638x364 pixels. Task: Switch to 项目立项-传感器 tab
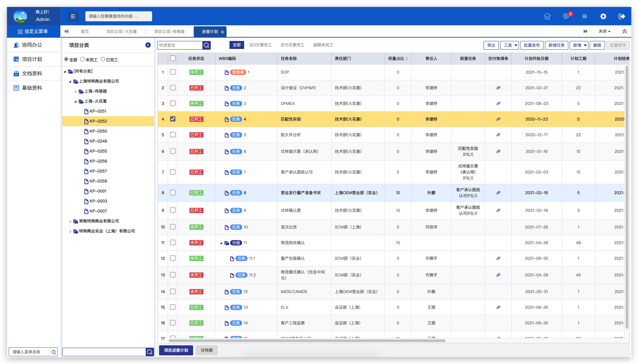coord(169,31)
